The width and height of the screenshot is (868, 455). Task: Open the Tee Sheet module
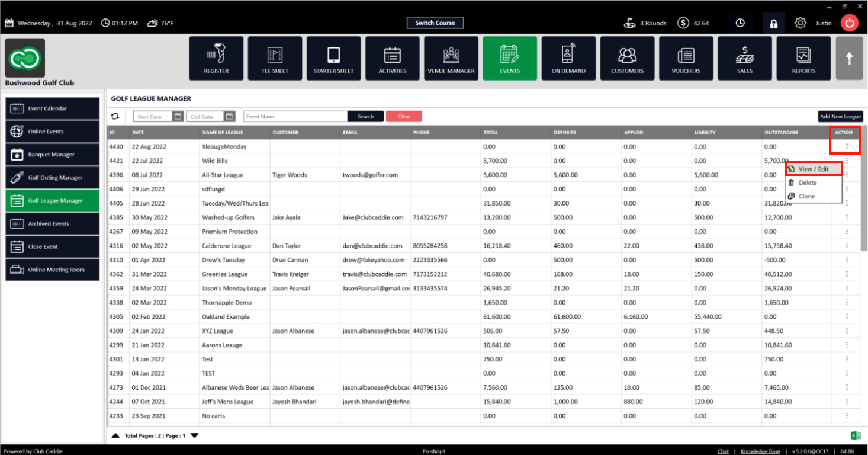[x=275, y=58]
